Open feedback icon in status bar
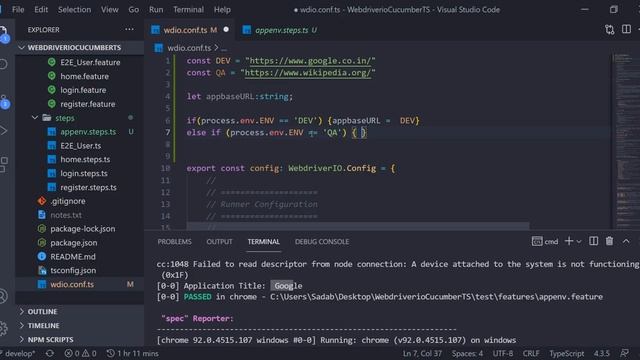 624,353
